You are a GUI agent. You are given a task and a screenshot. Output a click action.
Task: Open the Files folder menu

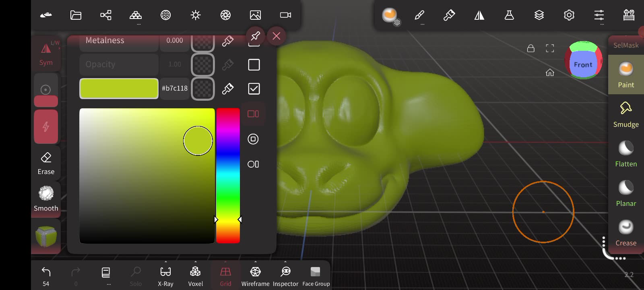pyautogui.click(x=76, y=15)
